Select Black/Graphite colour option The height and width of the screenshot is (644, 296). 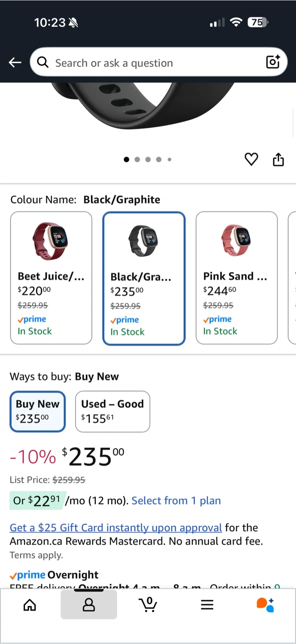[x=144, y=278]
